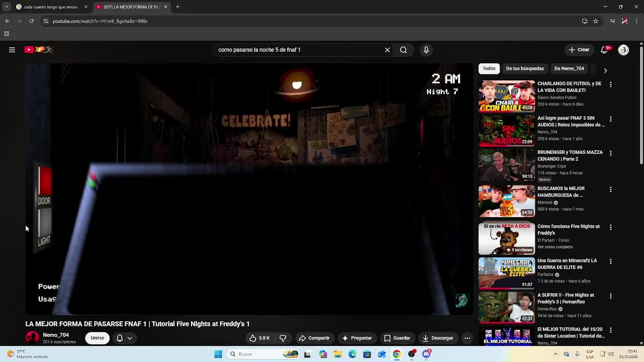The height and width of the screenshot is (362, 644).
Task: Reload the current page
Action: (x=31, y=21)
